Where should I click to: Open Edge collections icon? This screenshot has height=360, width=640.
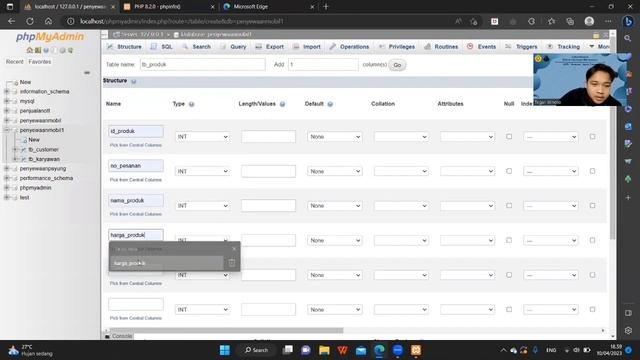pos(570,21)
